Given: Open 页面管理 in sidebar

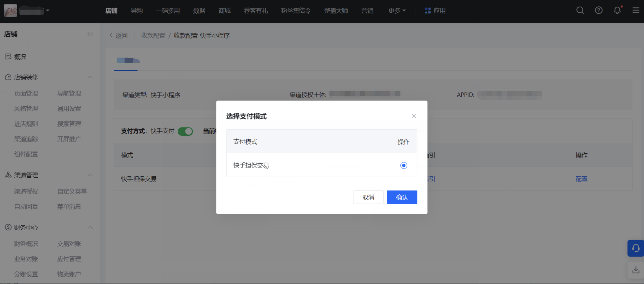Looking at the screenshot, I should 26,93.
